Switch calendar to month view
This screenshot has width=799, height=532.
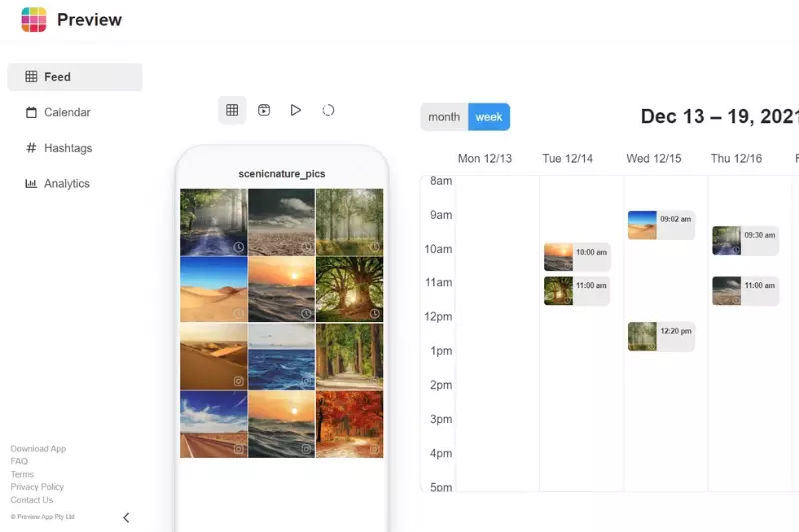(444, 117)
